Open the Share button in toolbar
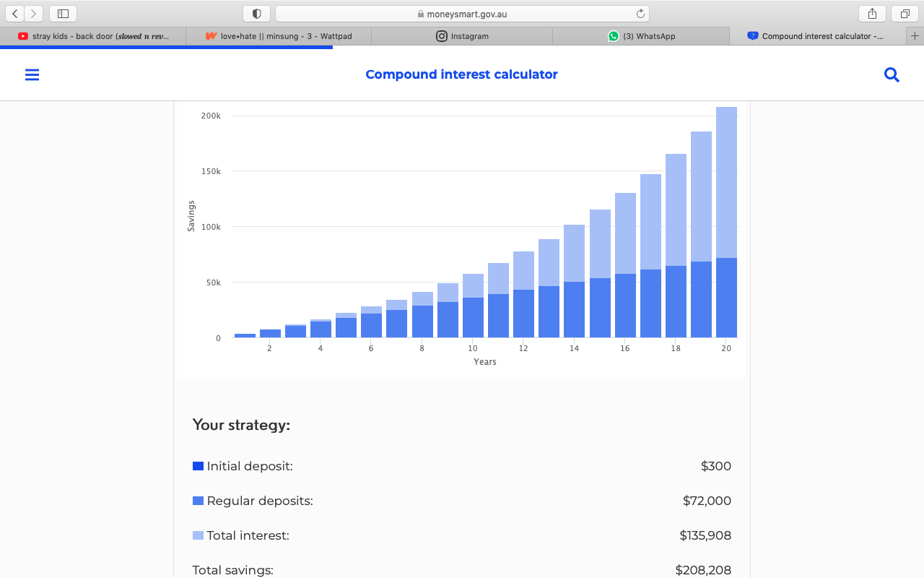The image size is (924, 578). point(872,14)
